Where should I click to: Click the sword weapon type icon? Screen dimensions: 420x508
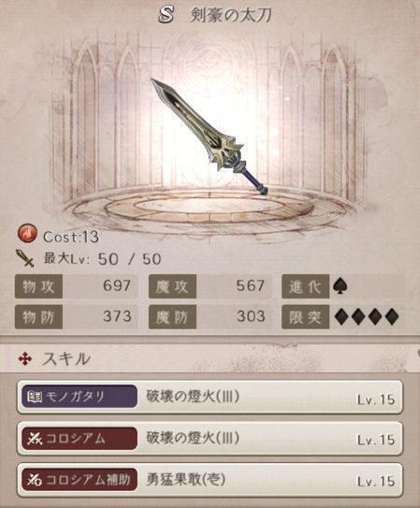[x=25, y=258]
